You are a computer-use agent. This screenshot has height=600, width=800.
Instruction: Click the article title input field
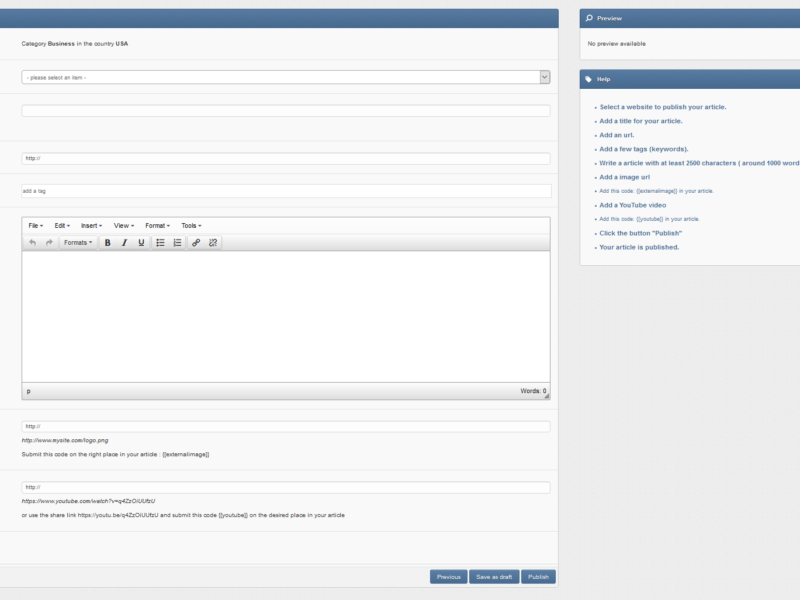click(x=286, y=111)
